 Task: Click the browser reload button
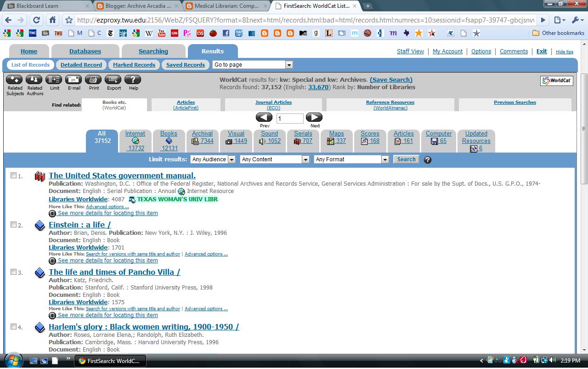coord(37,20)
